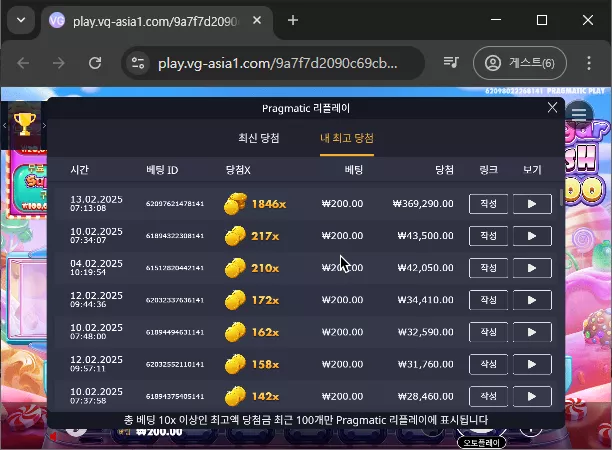Go forward in browser history

(59, 63)
